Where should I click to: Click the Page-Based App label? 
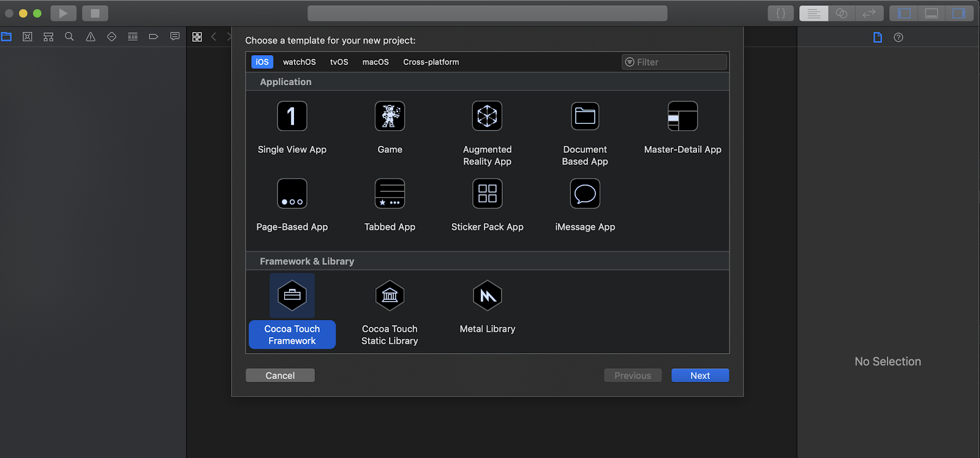pyautogui.click(x=292, y=227)
